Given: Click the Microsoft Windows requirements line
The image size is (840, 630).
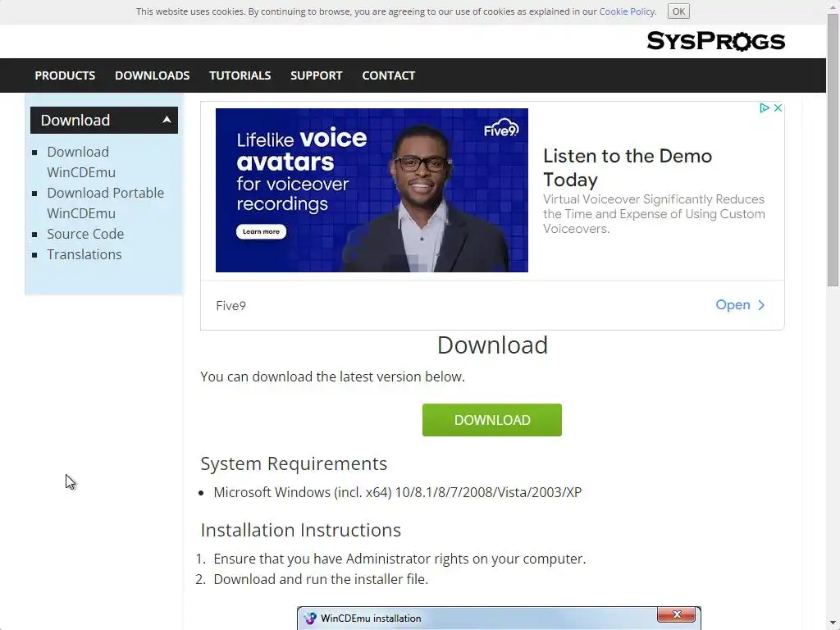Looking at the screenshot, I should point(398,492).
